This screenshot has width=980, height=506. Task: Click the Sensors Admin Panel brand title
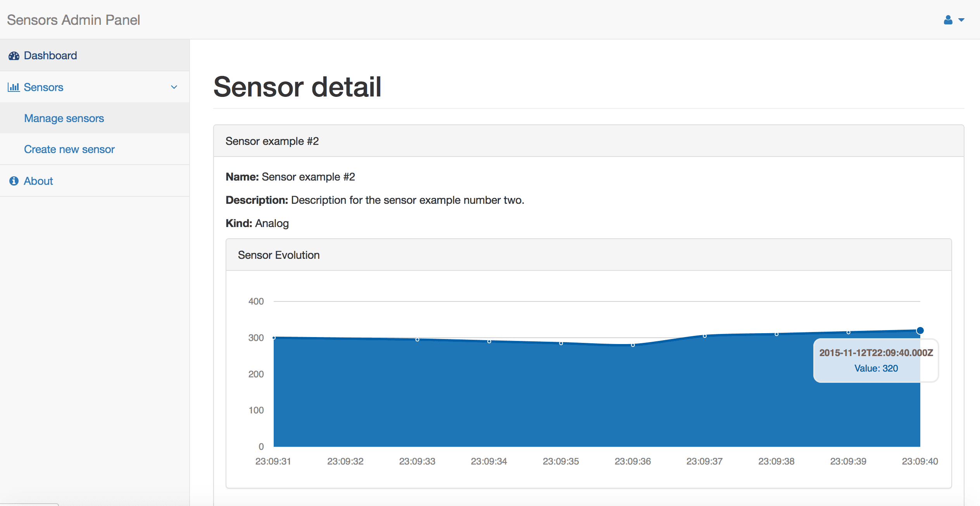pyautogui.click(x=73, y=20)
